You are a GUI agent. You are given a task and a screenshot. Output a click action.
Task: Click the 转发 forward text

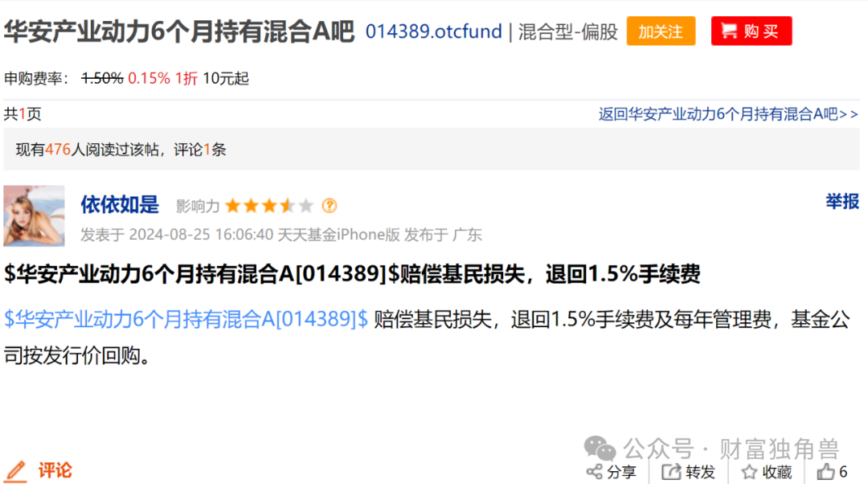click(x=700, y=472)
